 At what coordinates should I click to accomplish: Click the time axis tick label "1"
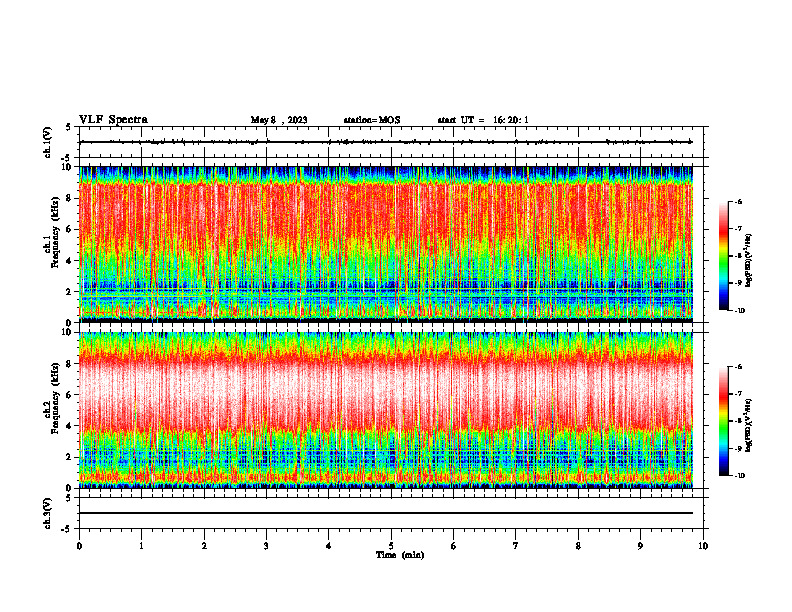[x=141, y=546]
